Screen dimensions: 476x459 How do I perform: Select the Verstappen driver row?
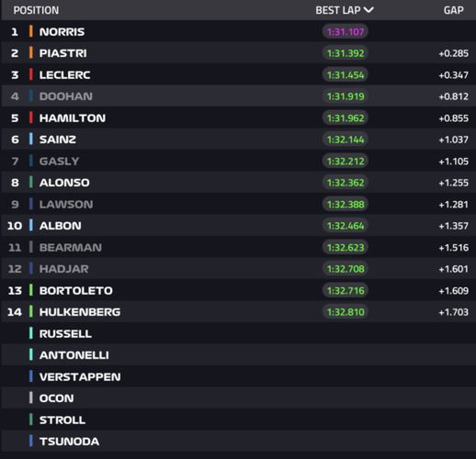[x=239, y=376]
